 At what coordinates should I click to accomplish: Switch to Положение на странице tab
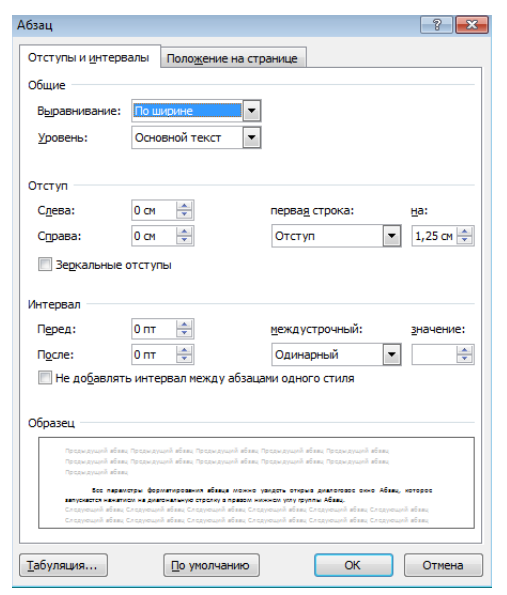[232, 58]
